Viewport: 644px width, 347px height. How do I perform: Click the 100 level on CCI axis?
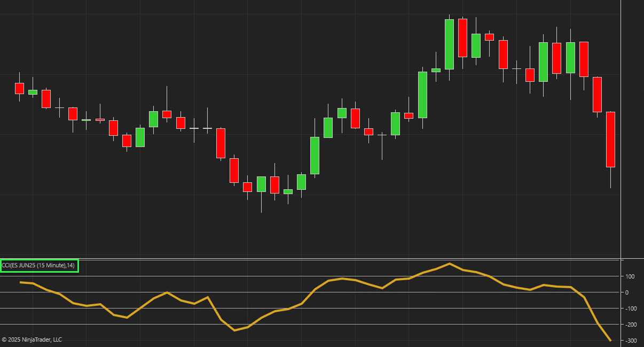click(x=630, y=276)
